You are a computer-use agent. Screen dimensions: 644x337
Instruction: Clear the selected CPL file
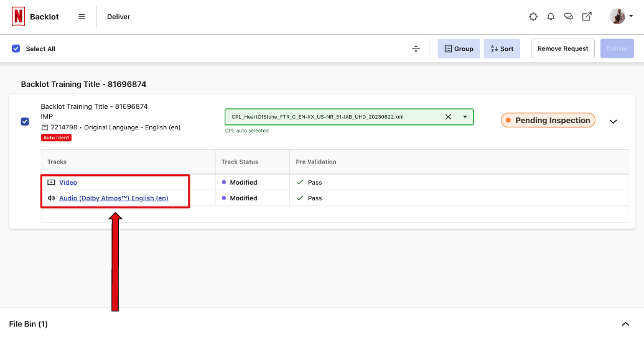(x=448, y=117)
